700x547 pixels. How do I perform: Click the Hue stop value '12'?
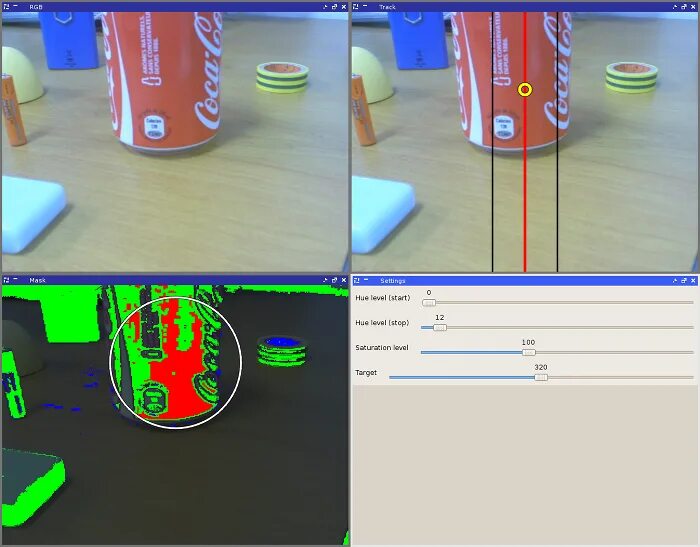pos(440,317)
